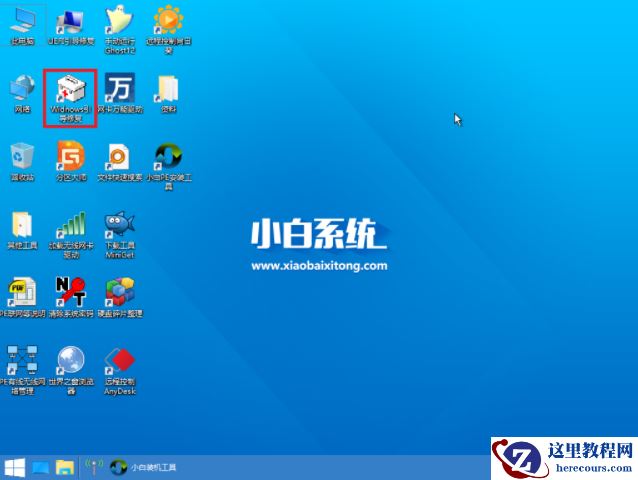
Task: Launch the MiniGet blue fish download tool
Action: [x=120, y=235]
